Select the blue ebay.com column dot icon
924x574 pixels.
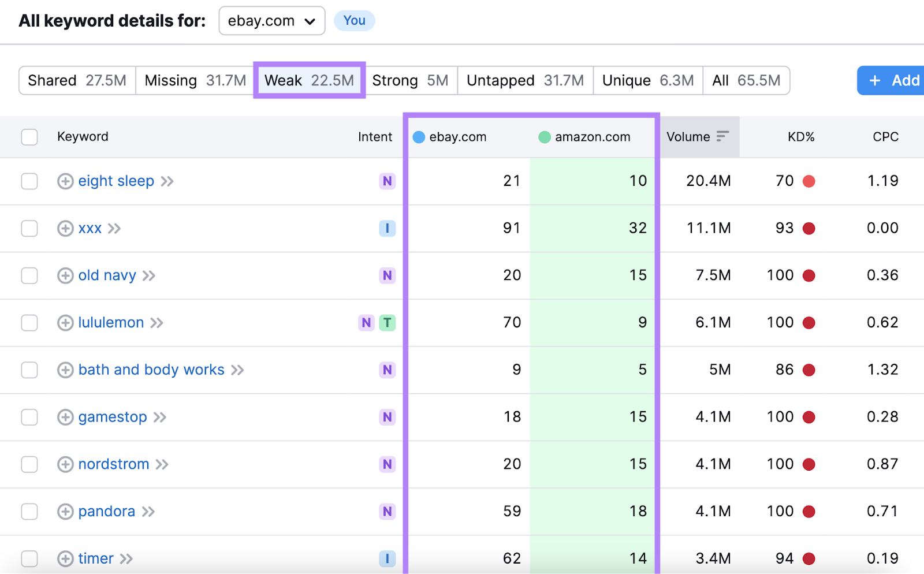419,137
